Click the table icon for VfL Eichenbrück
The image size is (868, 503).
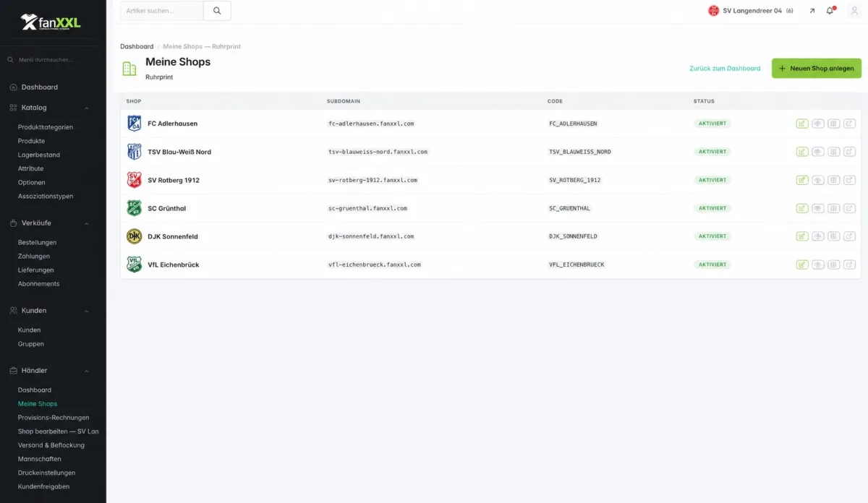(834, 265)
